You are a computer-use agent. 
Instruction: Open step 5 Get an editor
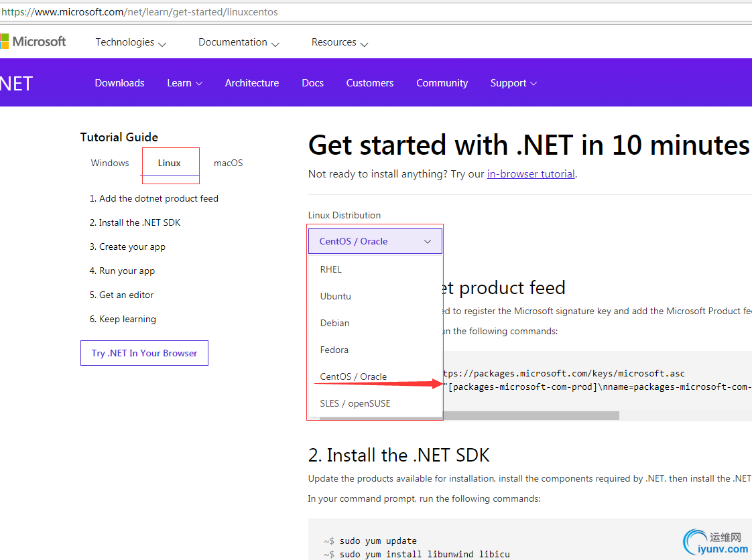[x=122, y=295]
